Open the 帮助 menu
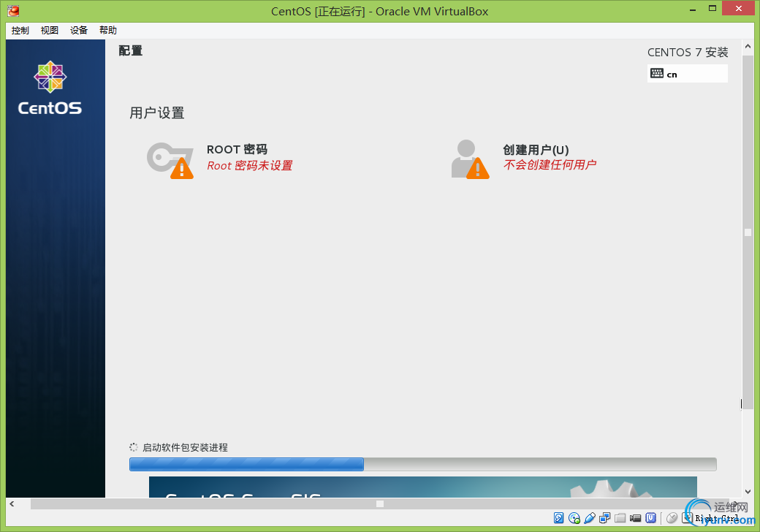 (108, 31)
